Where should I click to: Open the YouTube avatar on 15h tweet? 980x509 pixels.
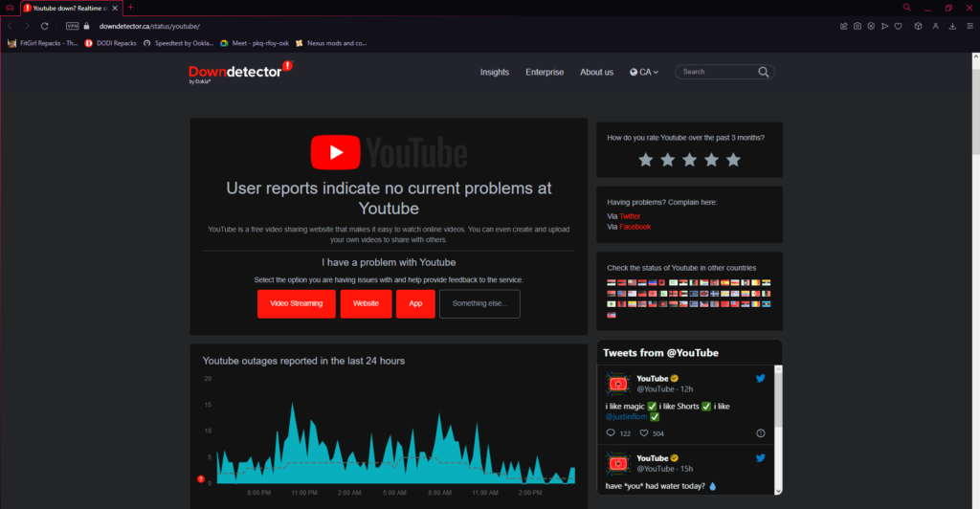[x=618, y=464]
